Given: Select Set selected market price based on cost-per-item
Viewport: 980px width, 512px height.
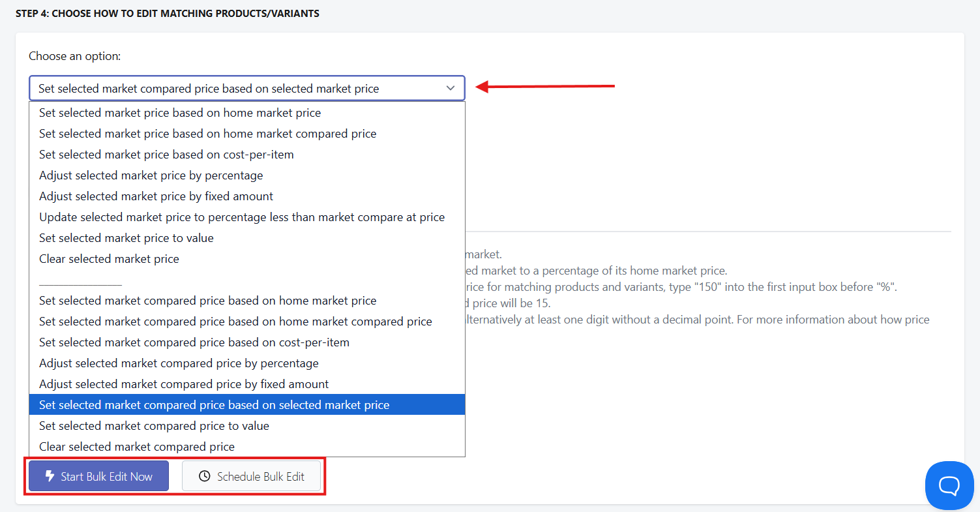Looking at the screenshot, I should pos(247,155).
